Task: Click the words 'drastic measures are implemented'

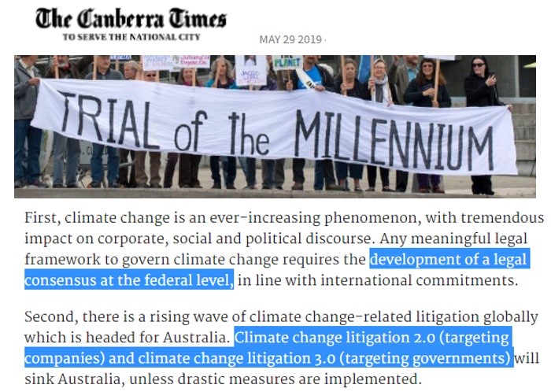Action: tap(299, 379)
